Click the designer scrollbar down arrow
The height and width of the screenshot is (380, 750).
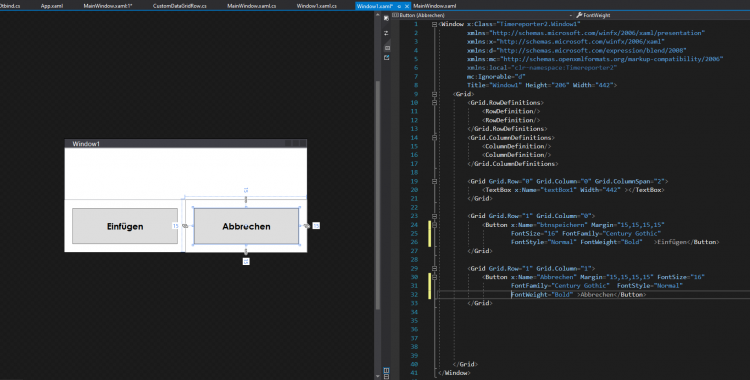point(377,377)
